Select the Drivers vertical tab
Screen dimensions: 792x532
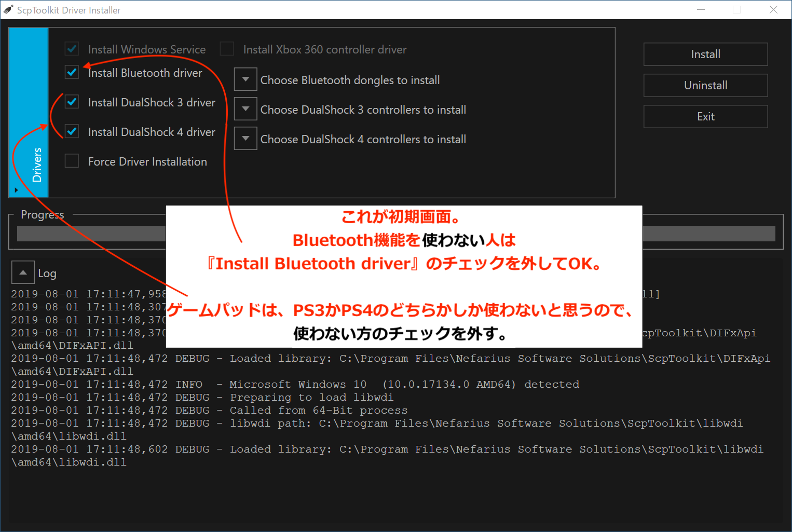[29, 113]
